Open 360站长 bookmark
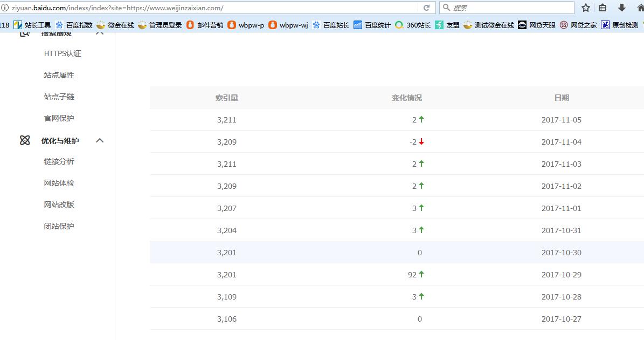This screenshot has width=644, height=340. [x=413, y=25]
